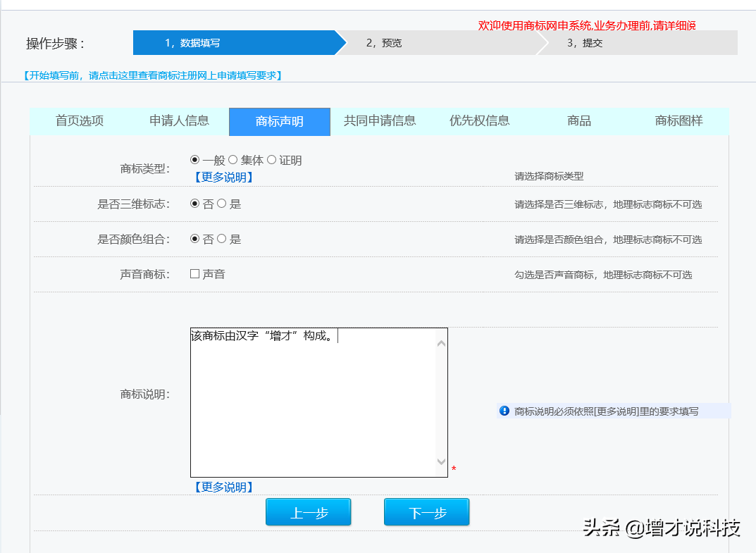Choose 是 for 是否三维标志
The width and height of the screenshot is (756, 553).
pos(222,204)
